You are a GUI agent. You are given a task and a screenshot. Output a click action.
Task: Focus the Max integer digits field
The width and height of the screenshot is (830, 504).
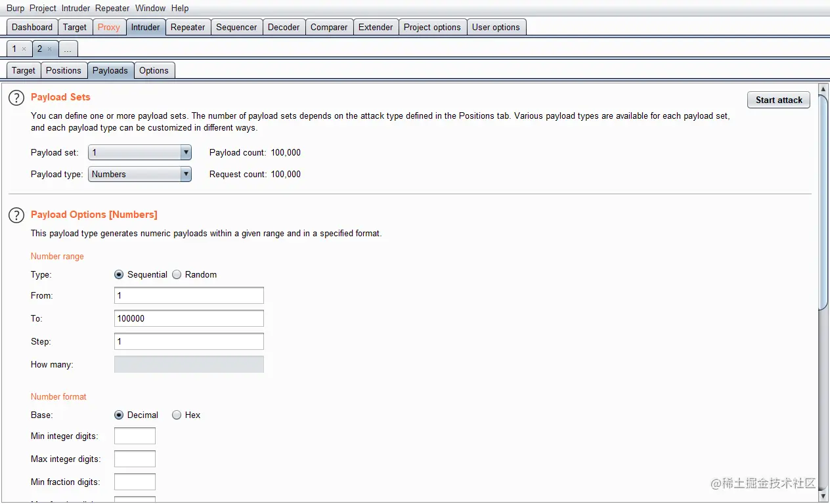point(135,459)
